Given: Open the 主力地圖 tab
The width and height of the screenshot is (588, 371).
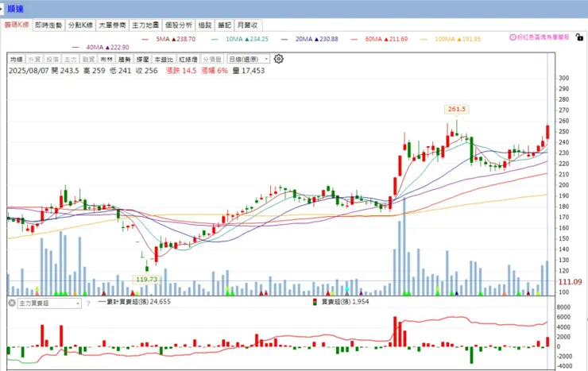Looking at the screenshot, I should (145, 25).
